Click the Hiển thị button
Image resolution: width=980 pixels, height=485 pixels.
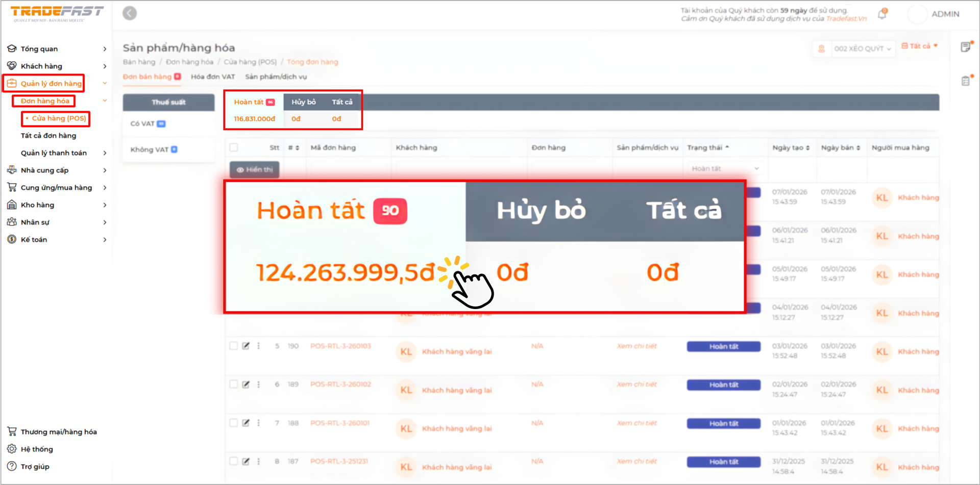tap(254, 170)
